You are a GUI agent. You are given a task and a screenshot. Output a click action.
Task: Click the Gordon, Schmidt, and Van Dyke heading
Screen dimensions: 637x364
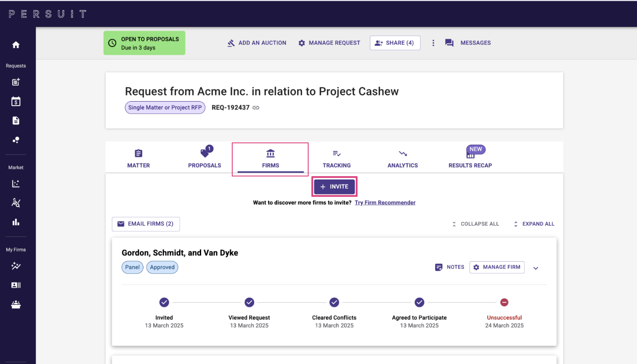click(x=180, y=253)
